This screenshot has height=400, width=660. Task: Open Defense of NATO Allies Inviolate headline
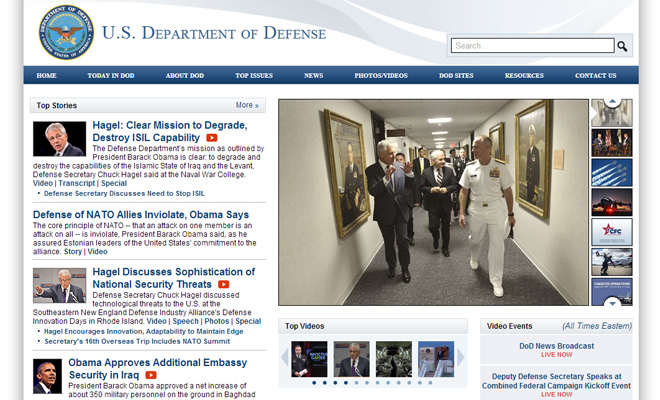point(141,215)
